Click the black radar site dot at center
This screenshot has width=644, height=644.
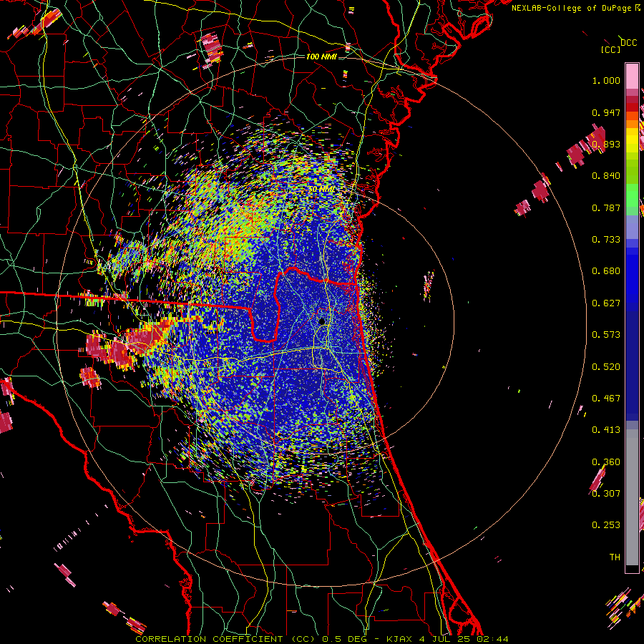322,321
